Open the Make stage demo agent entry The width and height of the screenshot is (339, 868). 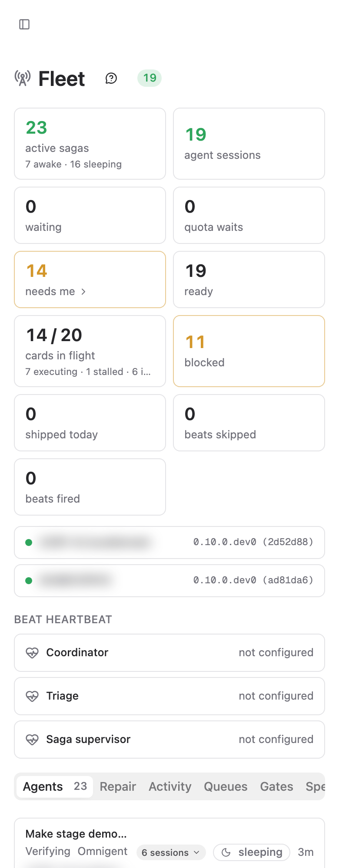coord(169,843)
